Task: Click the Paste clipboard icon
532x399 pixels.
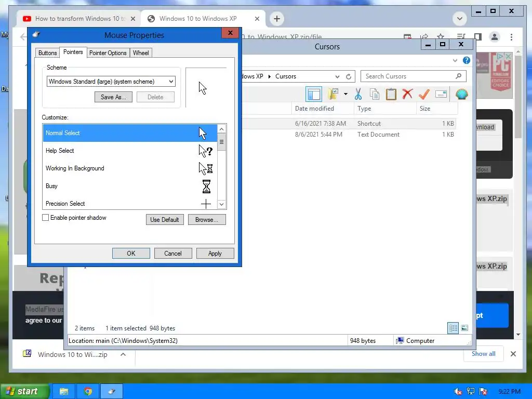Action: [x=391, y=94]
